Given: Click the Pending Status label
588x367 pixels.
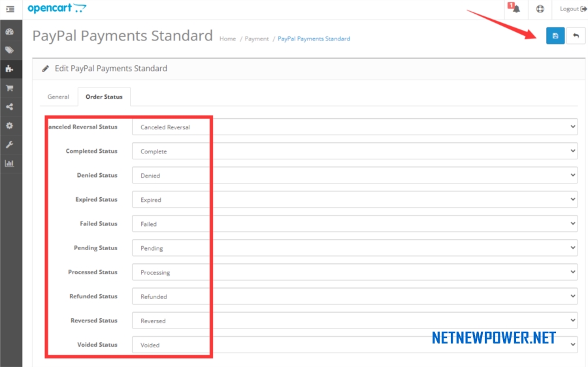Looking at the screenshot, I should click(x=95, y=247).
